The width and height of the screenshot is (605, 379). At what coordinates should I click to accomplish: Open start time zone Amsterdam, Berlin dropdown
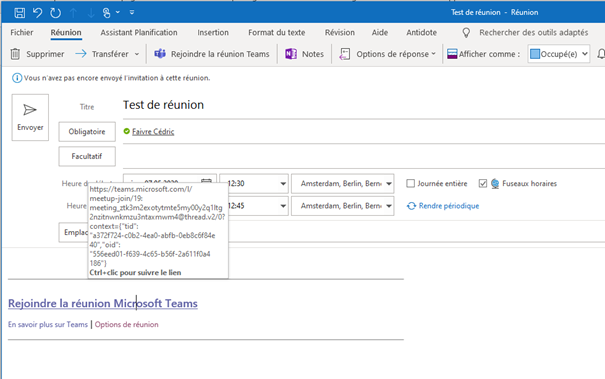tap(389, 184)
